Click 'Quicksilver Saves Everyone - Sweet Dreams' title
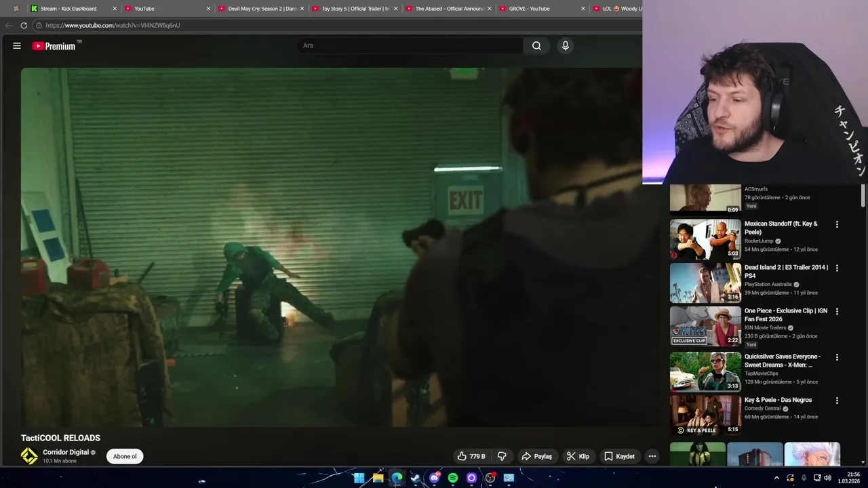This screenshot has height=488, width=868. pos(783,361)
